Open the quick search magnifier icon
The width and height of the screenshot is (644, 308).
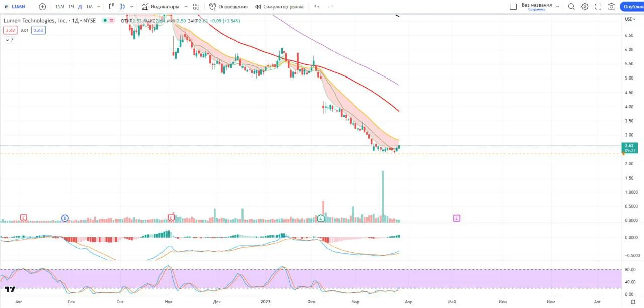571,7
